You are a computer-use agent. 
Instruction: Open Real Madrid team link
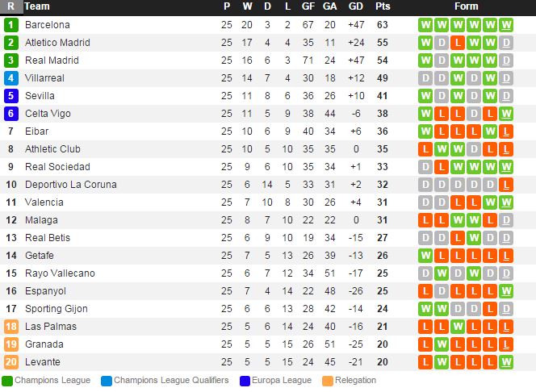pyautogui.click(x=52, y=60)
